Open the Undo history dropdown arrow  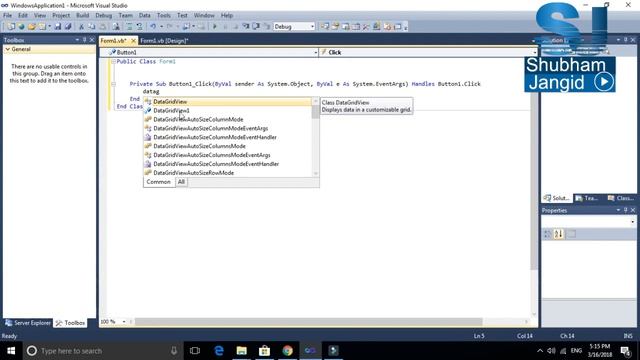(x=161, y=27)
